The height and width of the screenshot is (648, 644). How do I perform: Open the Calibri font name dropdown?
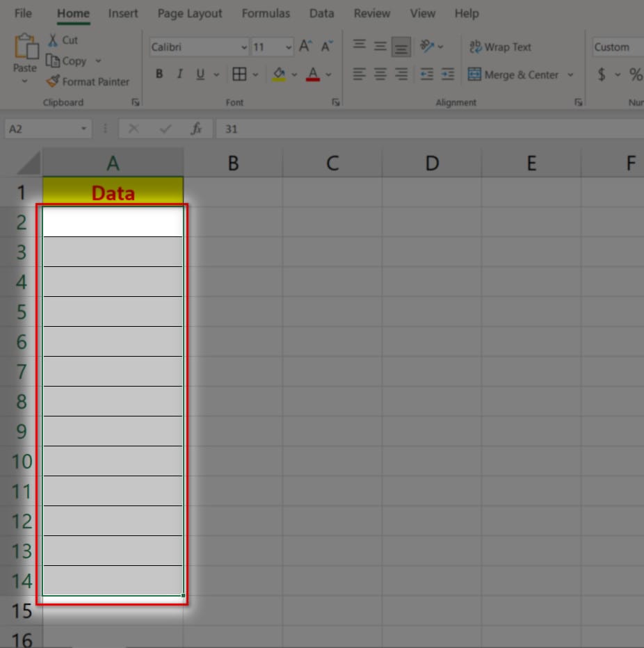point(243,47)
